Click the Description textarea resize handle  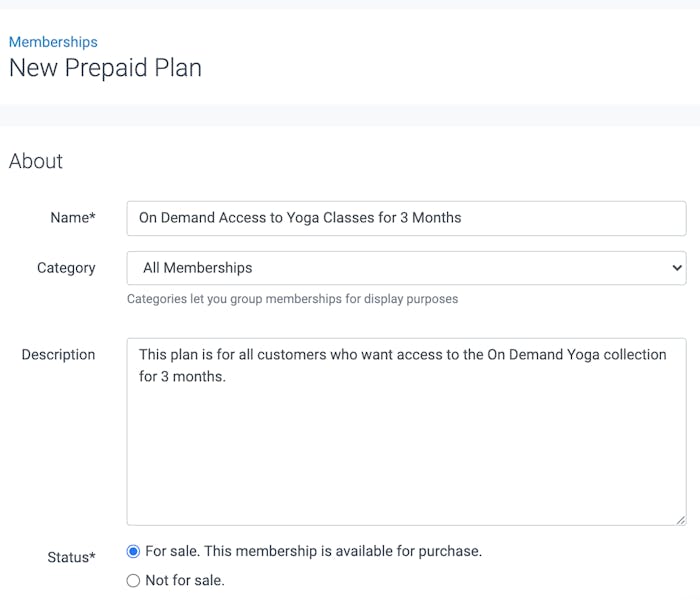[x=680, y=519]
